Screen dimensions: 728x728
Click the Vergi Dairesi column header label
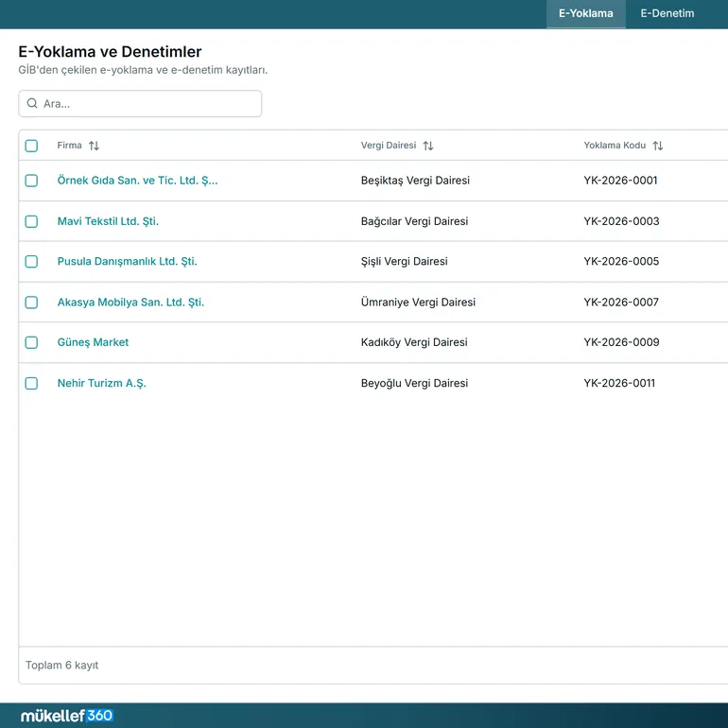[x=389, y=146]
